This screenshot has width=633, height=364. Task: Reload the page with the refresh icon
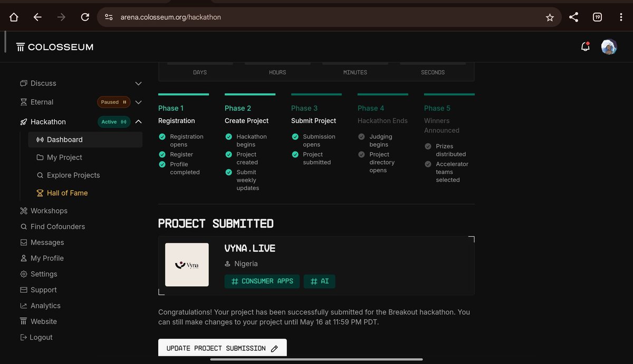pos(85,17)
